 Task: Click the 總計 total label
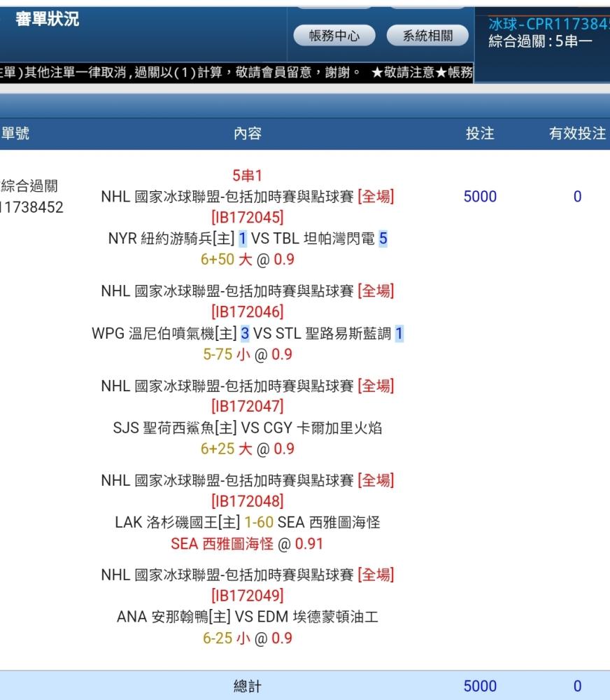click(248, 686)
